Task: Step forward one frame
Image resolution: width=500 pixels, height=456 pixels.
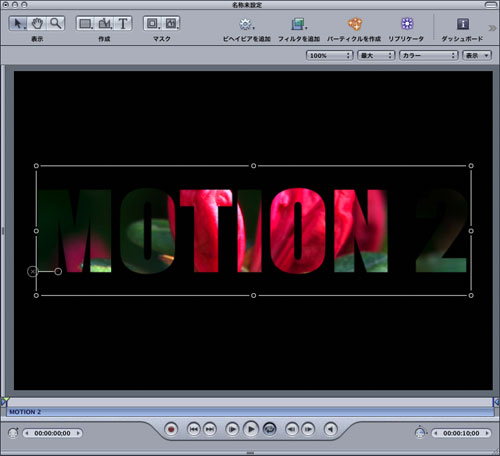Action: tap(308, 429)
